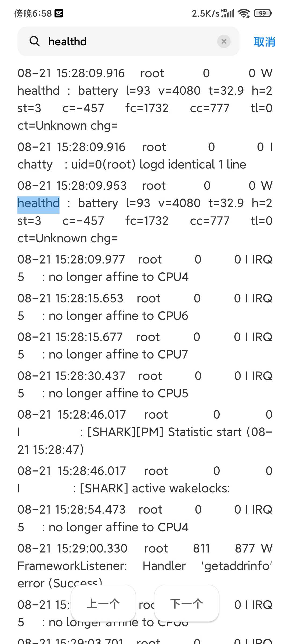290x644 pixels.
Task: Tap the WiFi status icon
Action: click(x=244, y=13)
